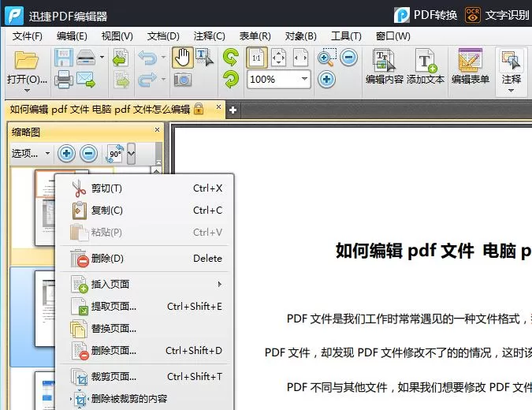Close the document tab
The height and width of the screenshot is (410, 532).
[x=218, y=107]
